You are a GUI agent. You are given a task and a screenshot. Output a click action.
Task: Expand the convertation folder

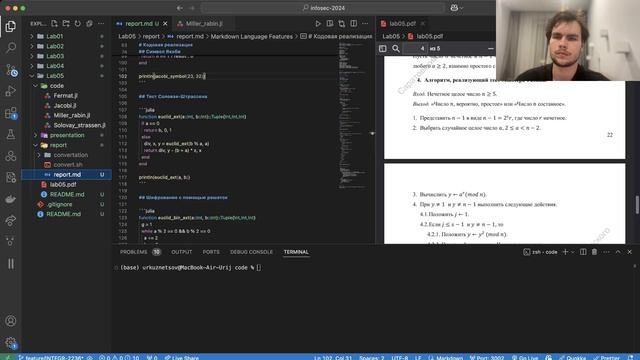[39, 155]
